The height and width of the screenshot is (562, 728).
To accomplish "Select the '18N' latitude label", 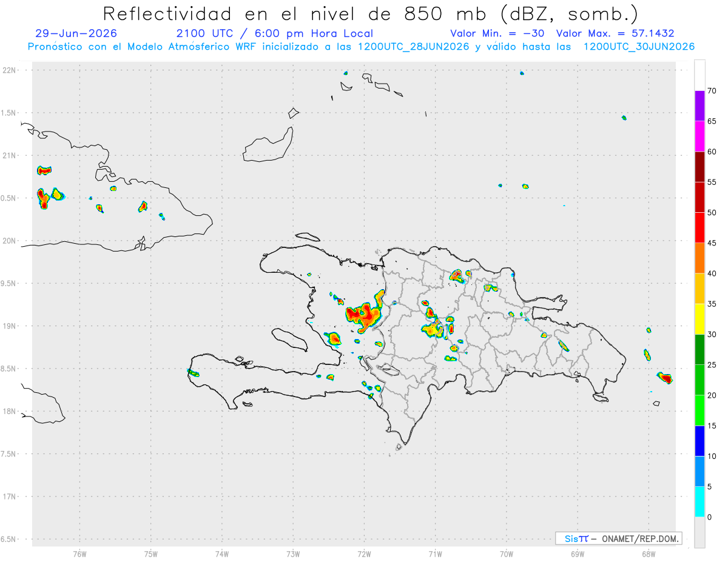I will click(x=10, y=412).
